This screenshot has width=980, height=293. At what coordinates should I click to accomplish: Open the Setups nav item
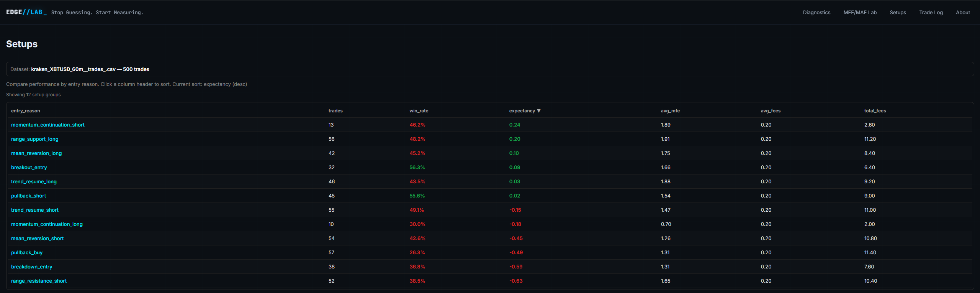point(898,12)
